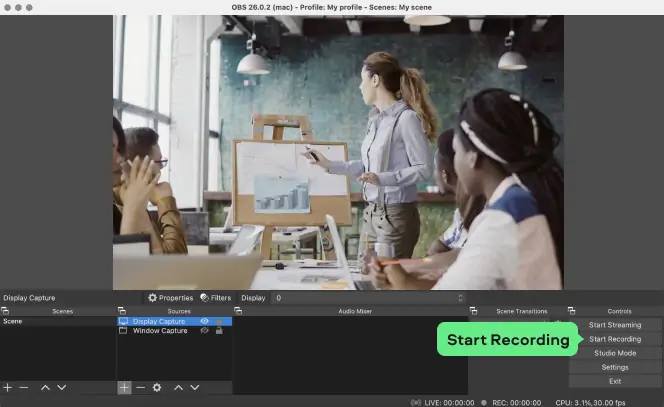664x407 pixels.
Task: Click the LIVE: 00:00:00 status text
Action: point(449,402)
